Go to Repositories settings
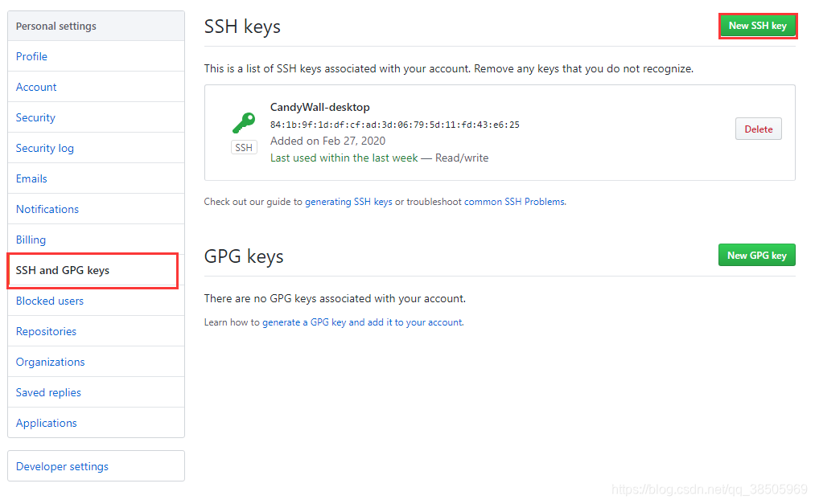The width and height of the screenshot is (815, 504). click(x=97, y=331)
